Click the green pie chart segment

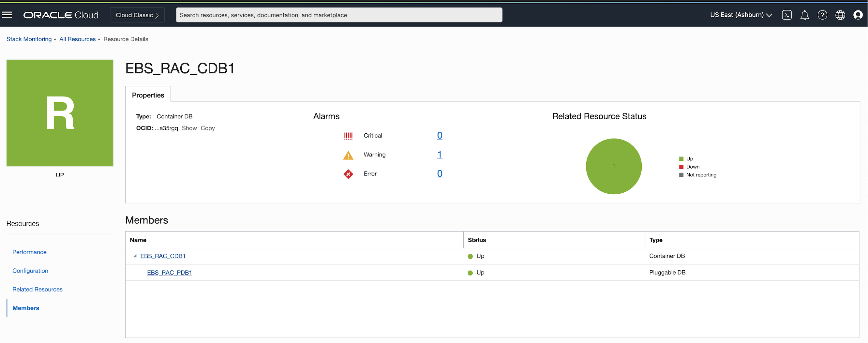(614, 166)
